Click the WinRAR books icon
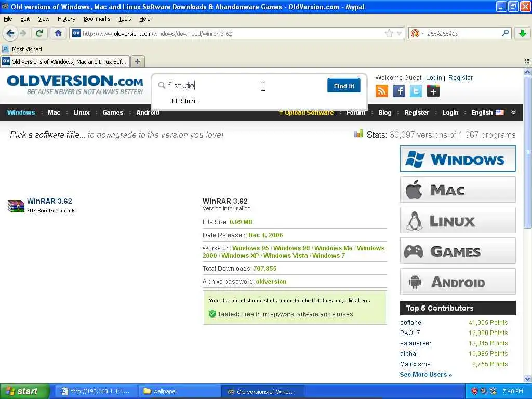This screenshot has height=399, width=532. click(x=16, y=206)
